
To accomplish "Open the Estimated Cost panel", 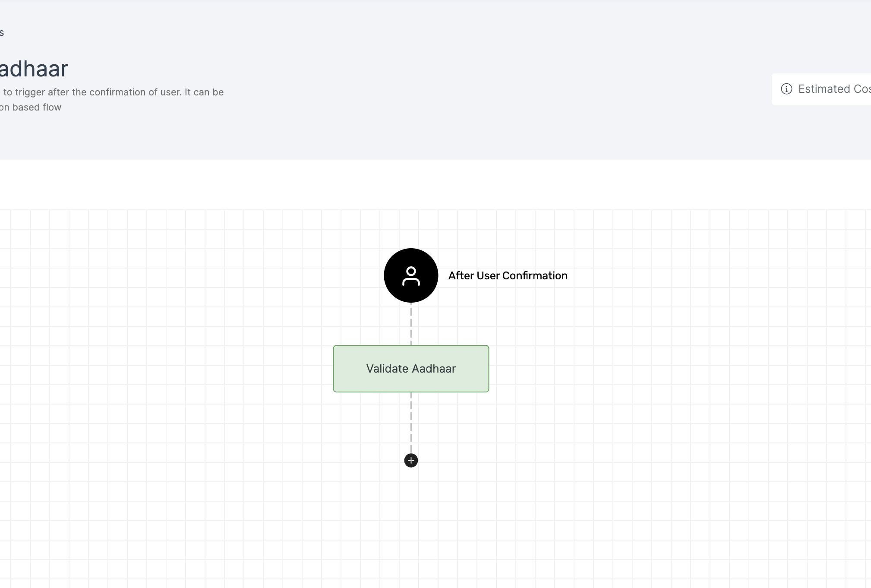I will click(x=821, y=89).
